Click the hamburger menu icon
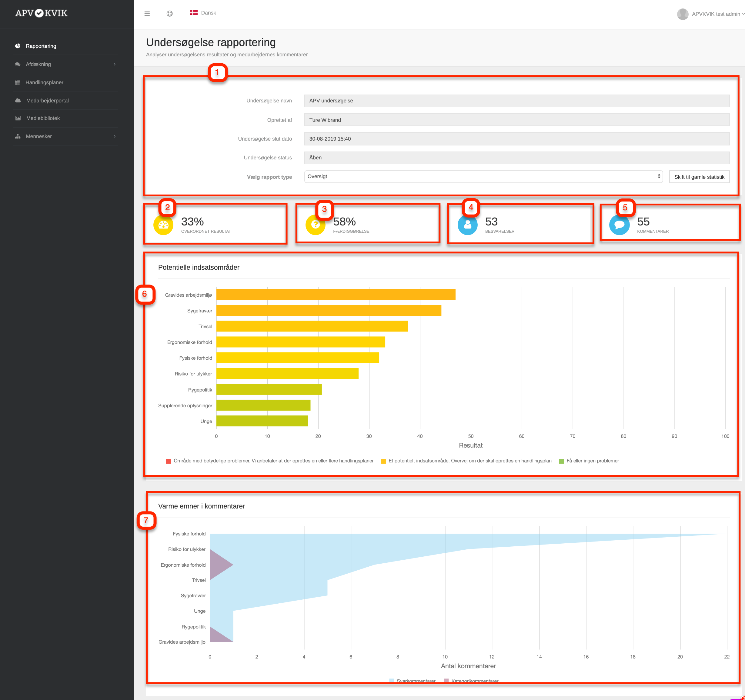 click(147, 14)
